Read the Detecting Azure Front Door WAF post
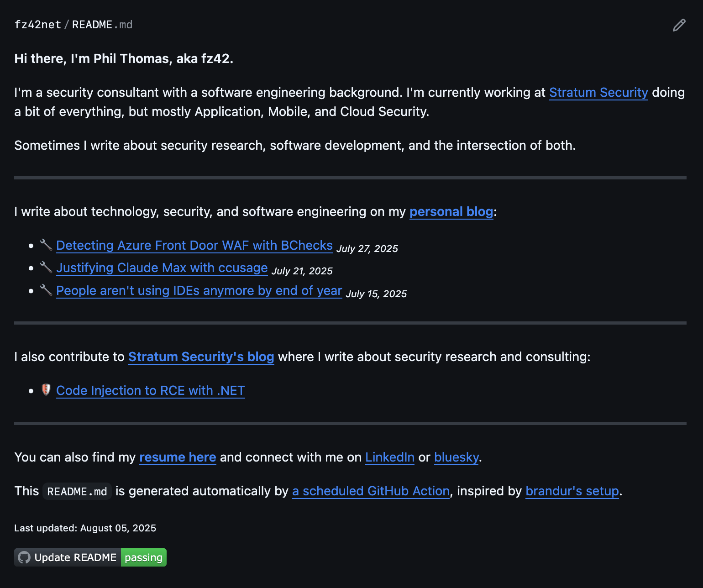The height and width of the screenshot is (588, 703). [194, 245]
